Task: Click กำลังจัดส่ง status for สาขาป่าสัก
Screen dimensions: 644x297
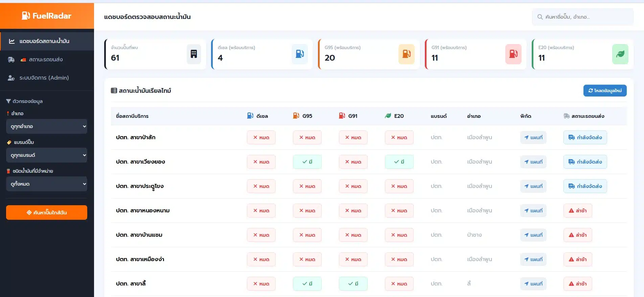Action: point(585,137)
